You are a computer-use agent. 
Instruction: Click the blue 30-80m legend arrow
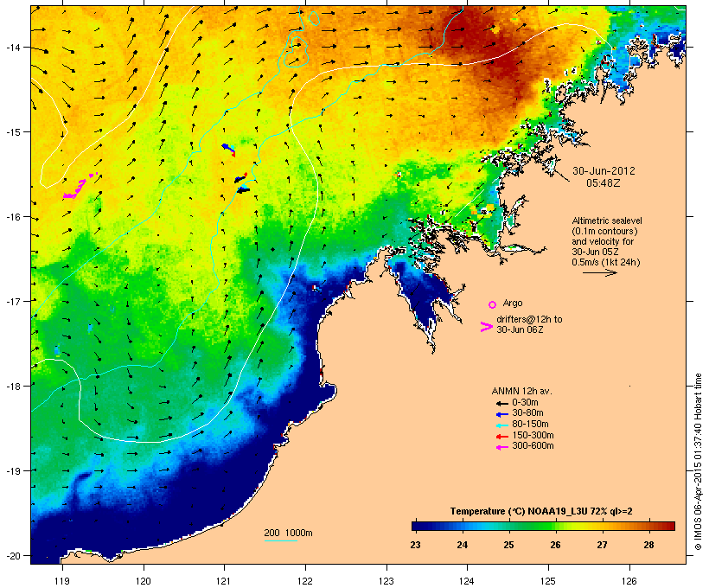[x=502, y=414]
